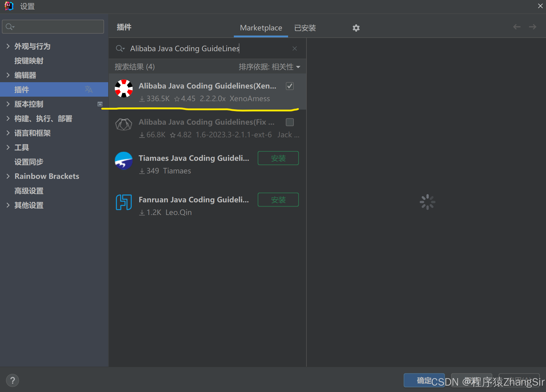Click the project-level icon beside 版本控制

click(100, 104)
